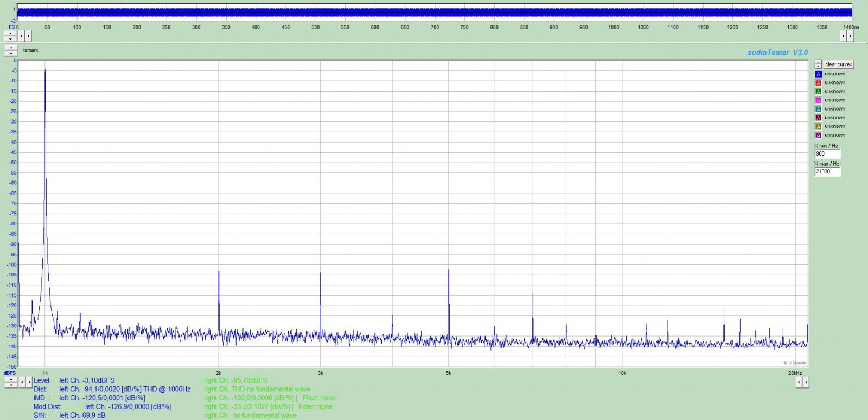Click the up arrow of the stepper under dBFS
Image resolution: width=868 pixels, height=420 pixels.
11,379
